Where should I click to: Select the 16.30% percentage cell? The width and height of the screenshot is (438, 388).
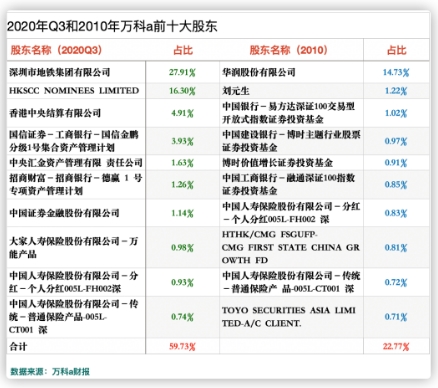(x=182, y=91)
